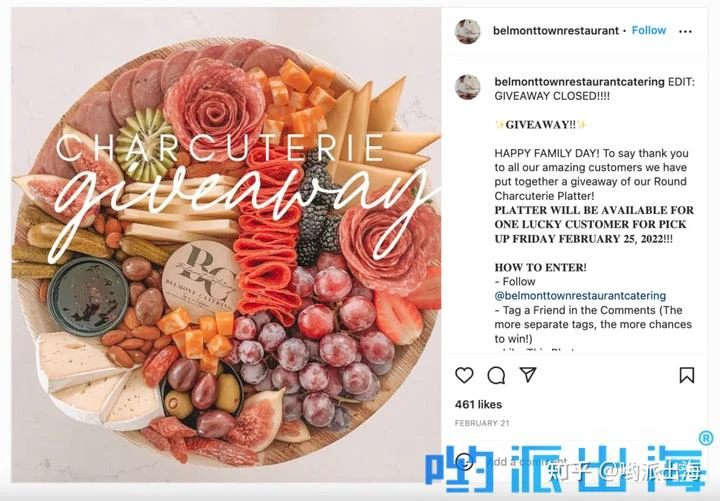Click the caption author's avatar
The image size is (720, 501).
click(467, 87)
